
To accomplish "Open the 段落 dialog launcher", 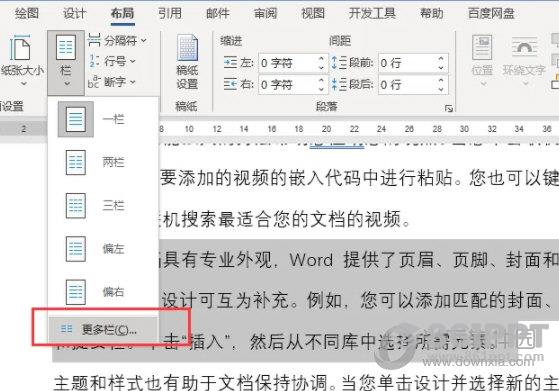I will 448,108.
